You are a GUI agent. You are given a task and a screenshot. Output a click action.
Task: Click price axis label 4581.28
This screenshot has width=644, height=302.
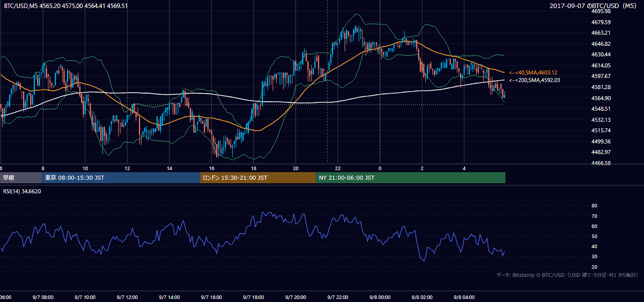click(x=601, y=87)
